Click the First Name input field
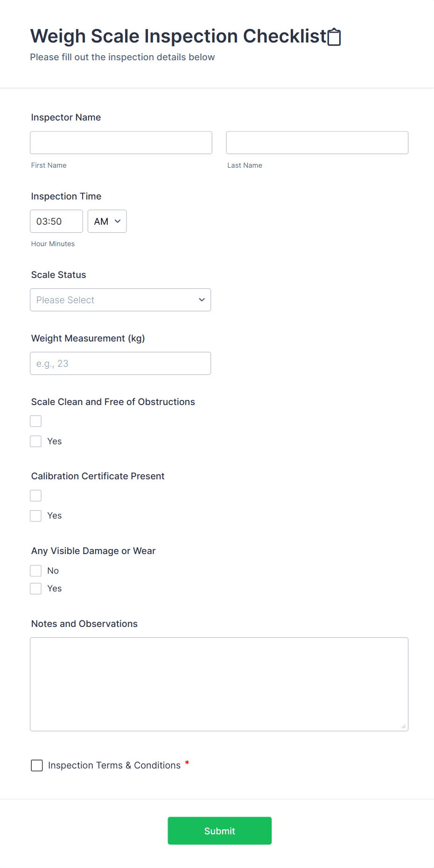 tap(121, 142)
